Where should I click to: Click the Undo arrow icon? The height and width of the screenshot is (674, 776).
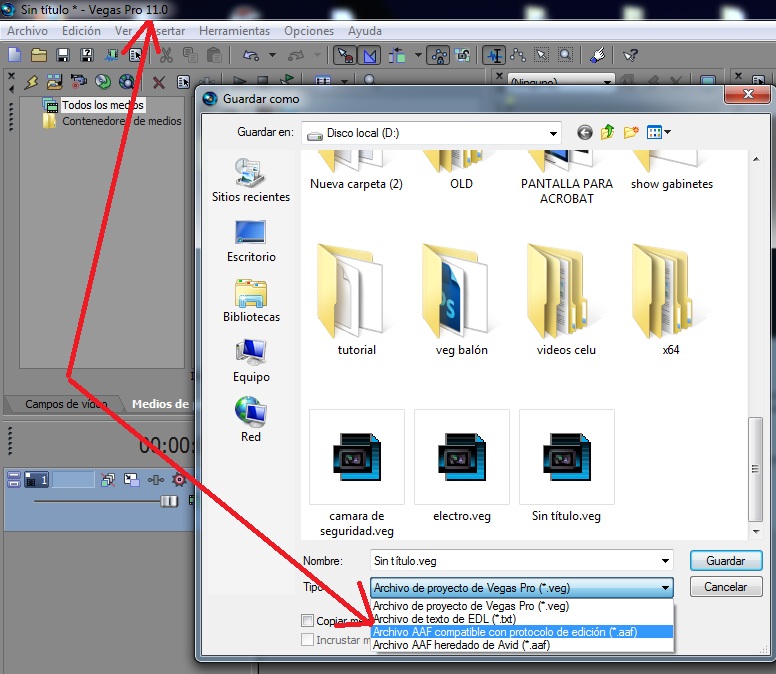(x=251, y=55)
